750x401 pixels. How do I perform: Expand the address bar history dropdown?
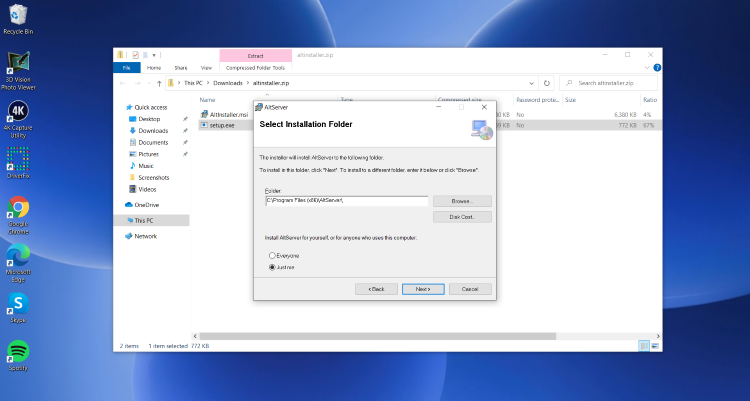click(531, 83)
